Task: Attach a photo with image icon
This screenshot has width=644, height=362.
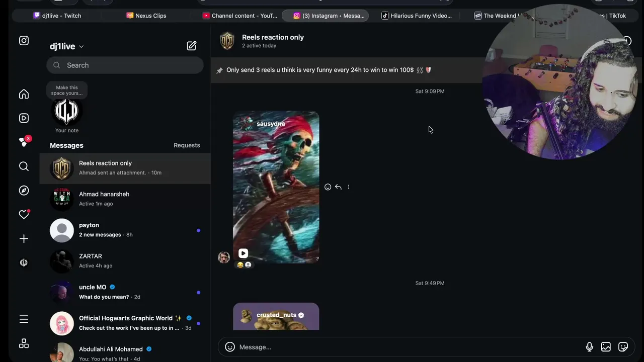Action: [x=606, y=347]
